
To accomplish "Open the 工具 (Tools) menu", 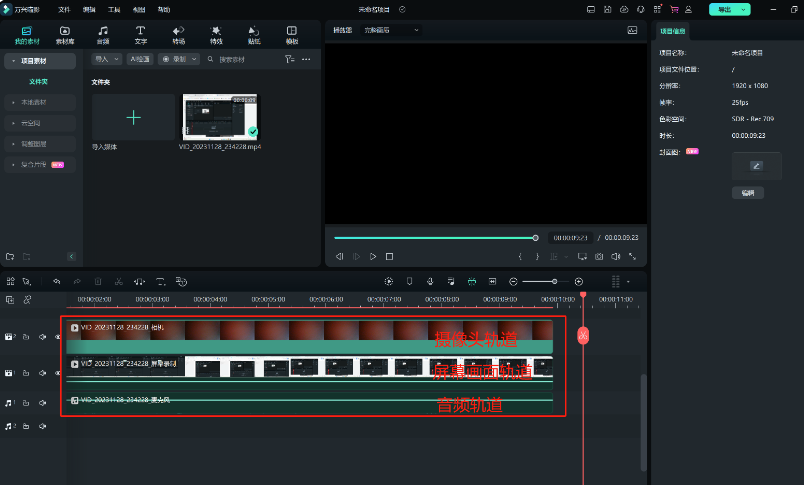I will click(114, 9).
